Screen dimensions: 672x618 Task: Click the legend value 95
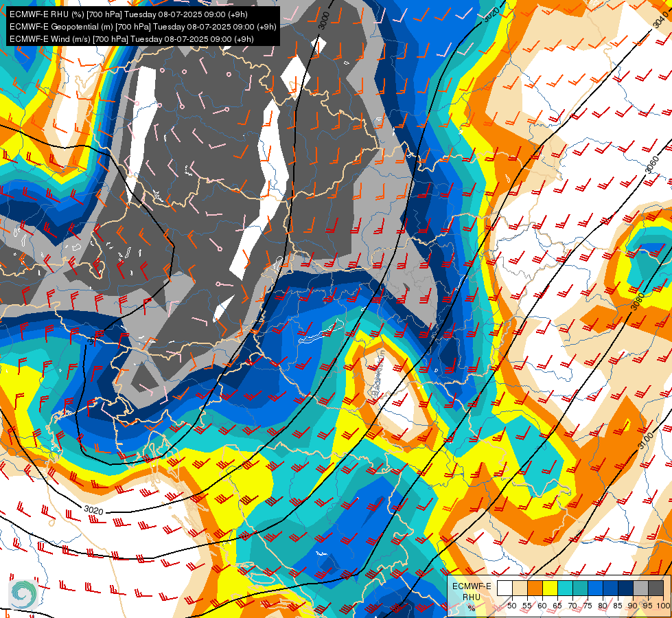(647, 606)
